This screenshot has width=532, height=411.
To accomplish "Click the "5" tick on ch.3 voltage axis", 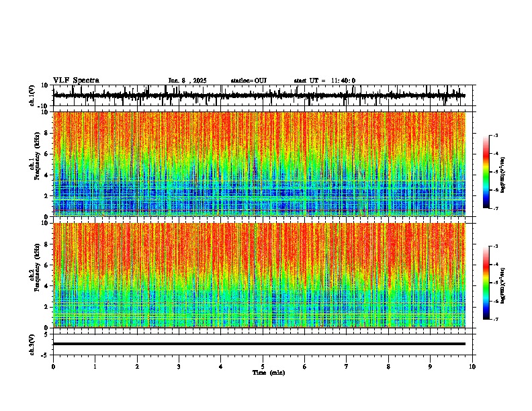I will 46,334.
